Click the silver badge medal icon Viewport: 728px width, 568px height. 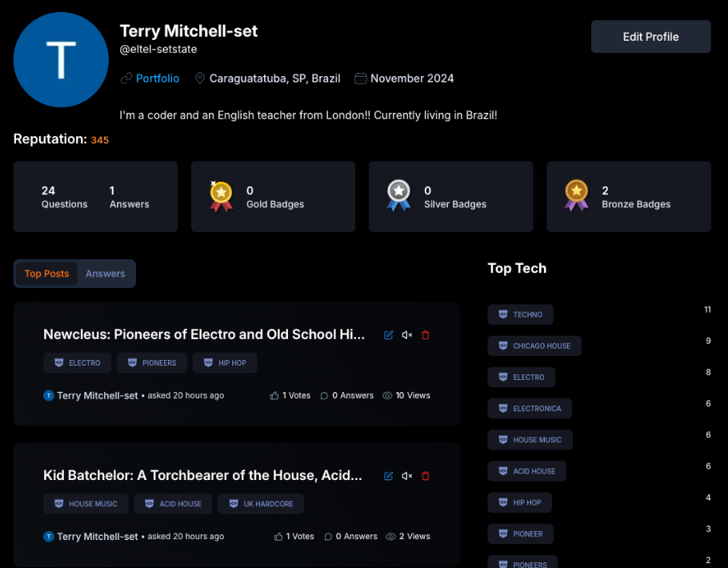click(x=399, y=196)
